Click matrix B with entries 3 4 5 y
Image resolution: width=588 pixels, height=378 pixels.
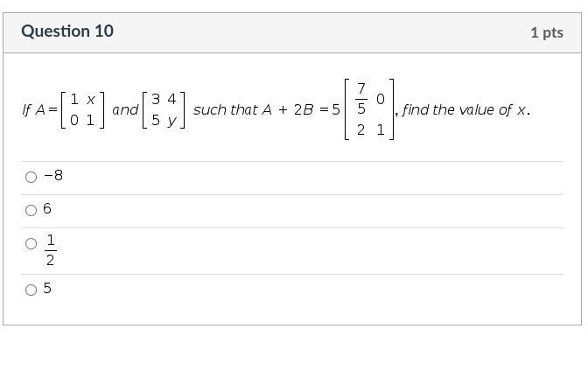point(164,110)
